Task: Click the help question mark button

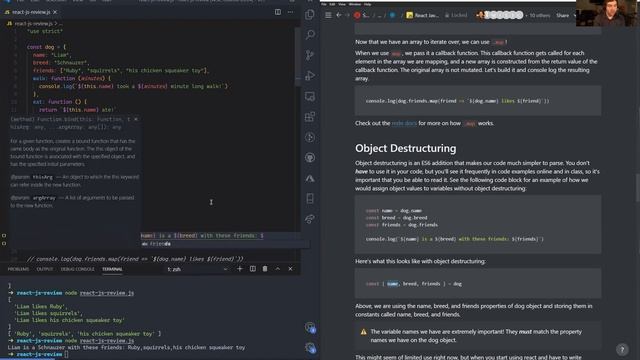Action: coord(622,349)
